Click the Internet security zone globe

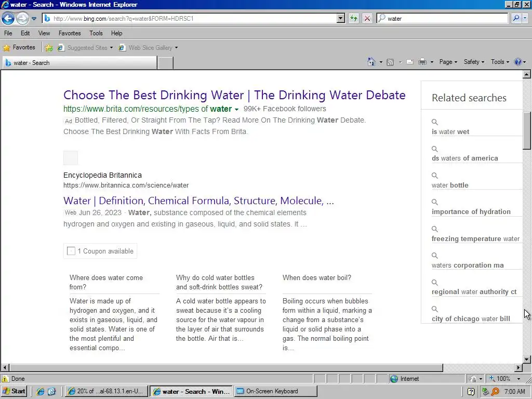(394, 379)
